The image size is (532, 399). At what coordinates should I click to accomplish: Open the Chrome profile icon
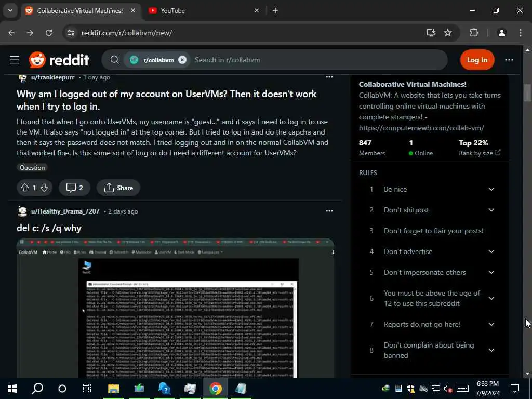502,33
